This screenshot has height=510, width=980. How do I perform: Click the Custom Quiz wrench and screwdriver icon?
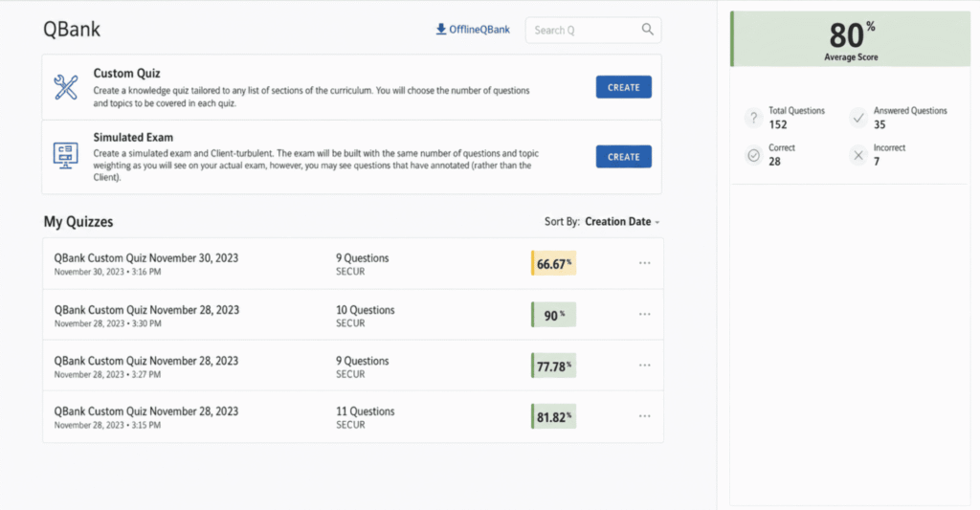point(66,87)
